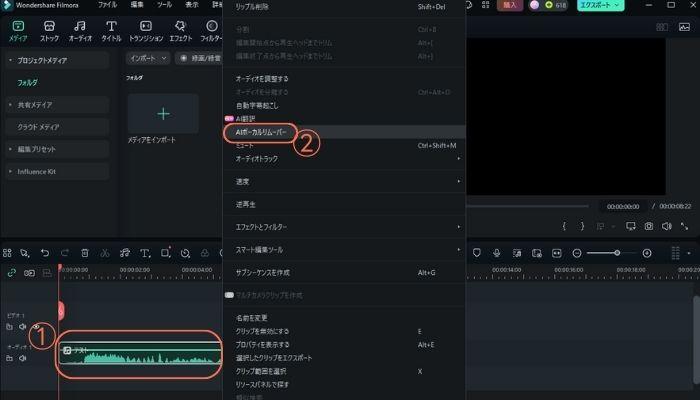The image size is (700, 400).
Task: Open the スマート編集ツール submenu
Action: pos(344,250)
